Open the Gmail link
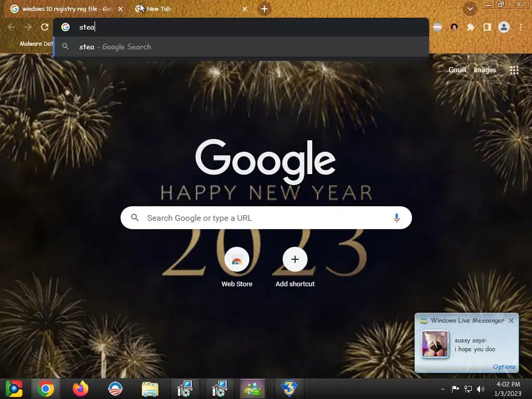Screen dimensions: 532x399 coord(457,70)
